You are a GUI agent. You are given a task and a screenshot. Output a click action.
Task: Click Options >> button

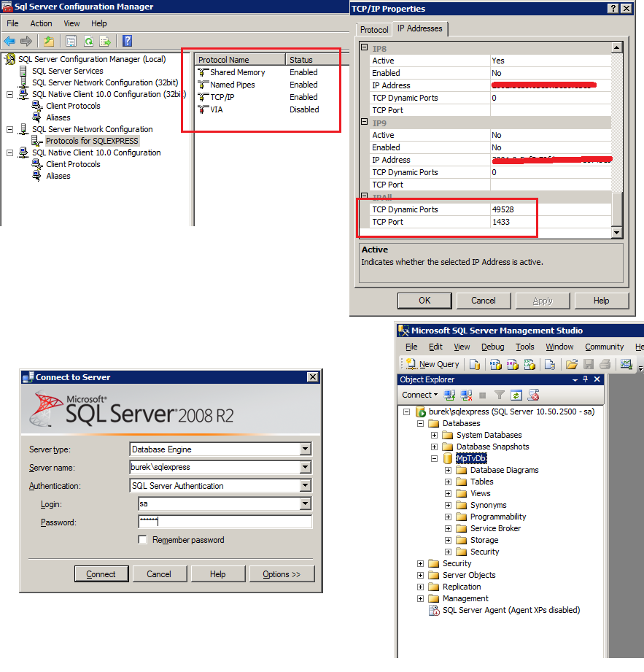pos(282,573)
